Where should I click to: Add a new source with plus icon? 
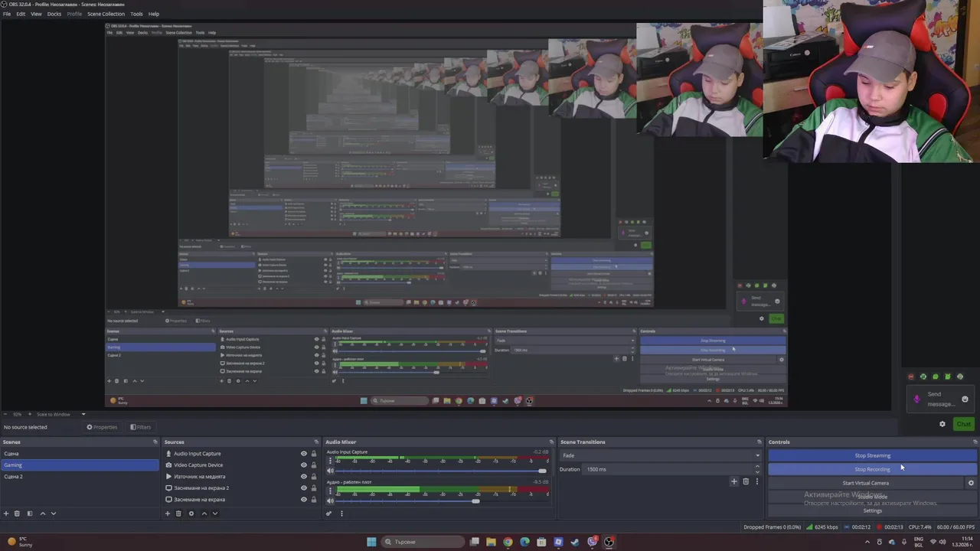[168, 514]
